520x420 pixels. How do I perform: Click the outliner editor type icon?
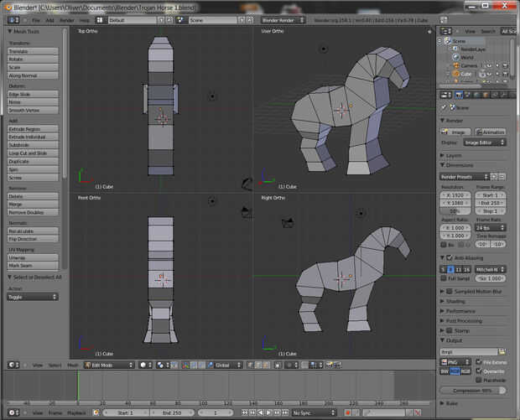click(x=444, y=31)
